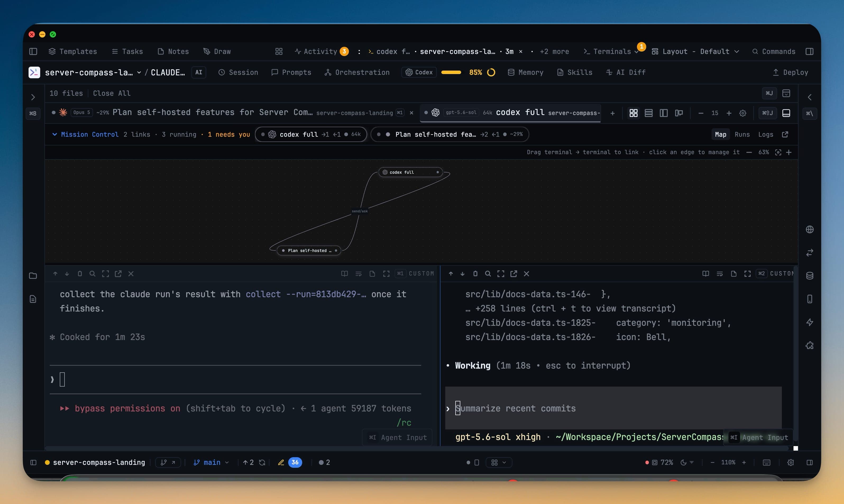
Task: Open the Tasks tab
Action: click(127, 51)
